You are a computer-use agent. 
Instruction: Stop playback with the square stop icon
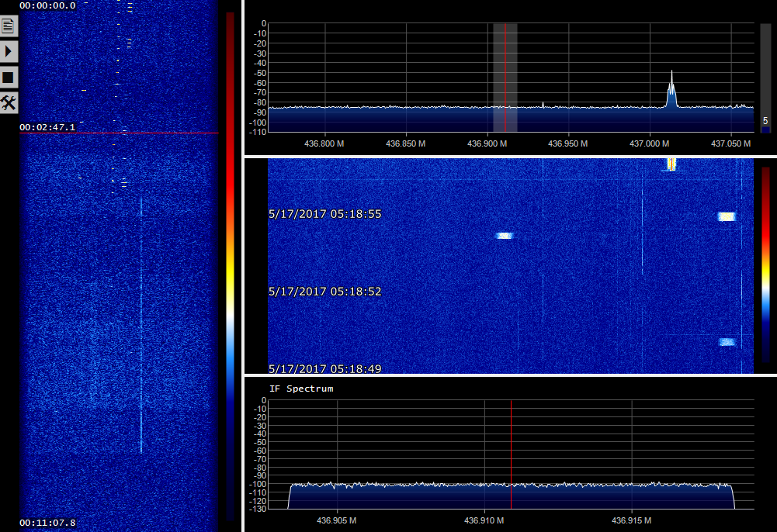(x=9, y=78)
